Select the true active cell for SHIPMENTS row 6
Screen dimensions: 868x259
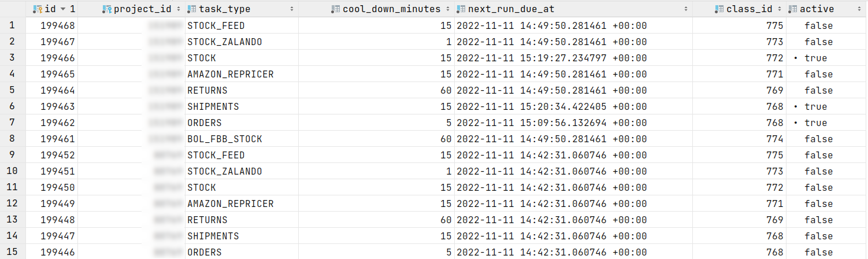(x=826, y=106)
